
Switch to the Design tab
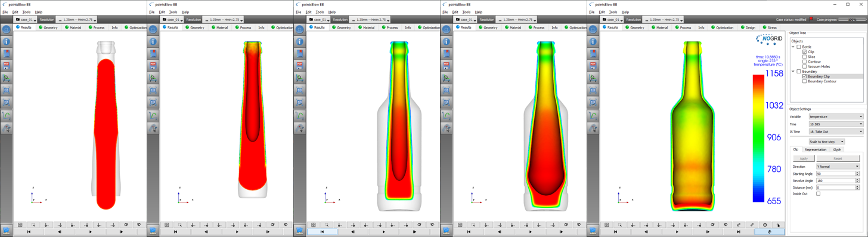pyautogui.click(x=748, y=27)
